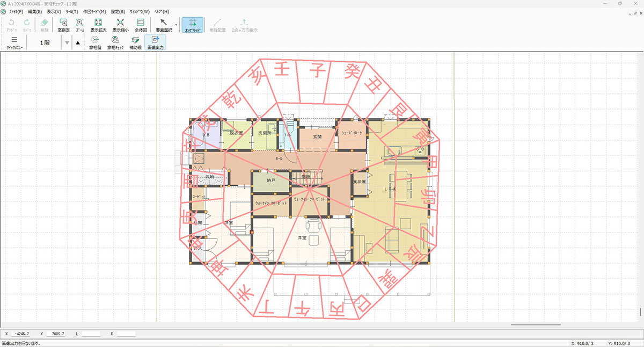This screenshot has width=644, height=347.
Task: Show the whole drawing with 全体図
Action: click(x=141, y=25)
